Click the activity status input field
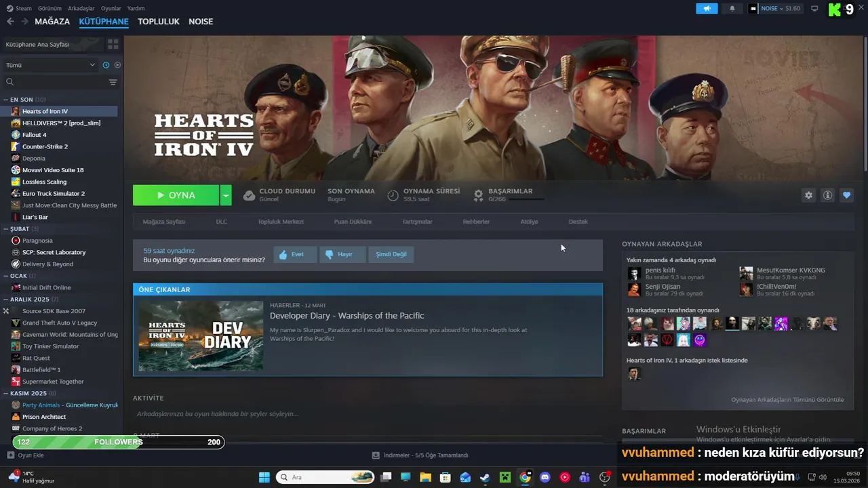The width and height of the screenshot is (868, 488). [367, 413]
